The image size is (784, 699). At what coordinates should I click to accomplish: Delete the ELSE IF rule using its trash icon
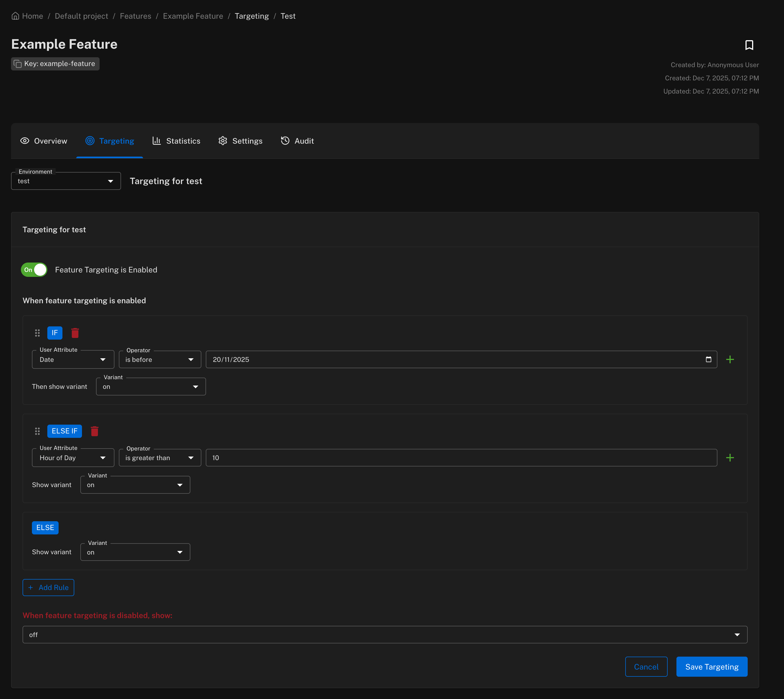pyautogui.click(x=94, y=431)
